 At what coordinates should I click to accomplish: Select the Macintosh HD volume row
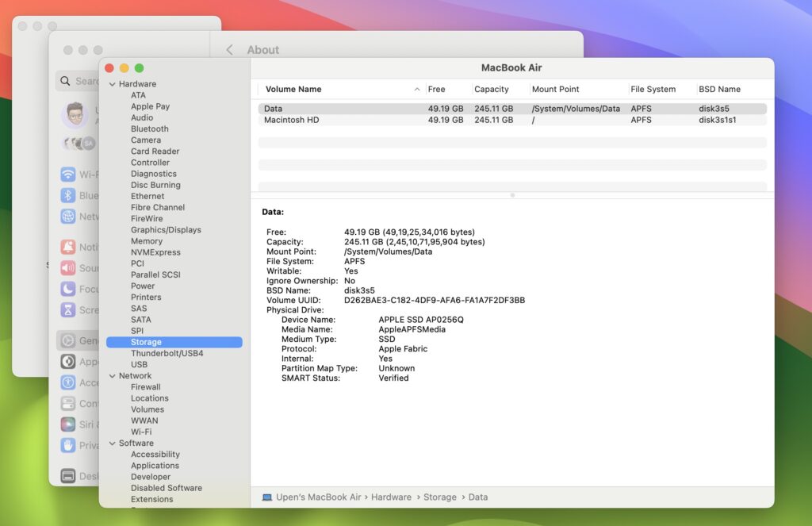tap(512, 120)
